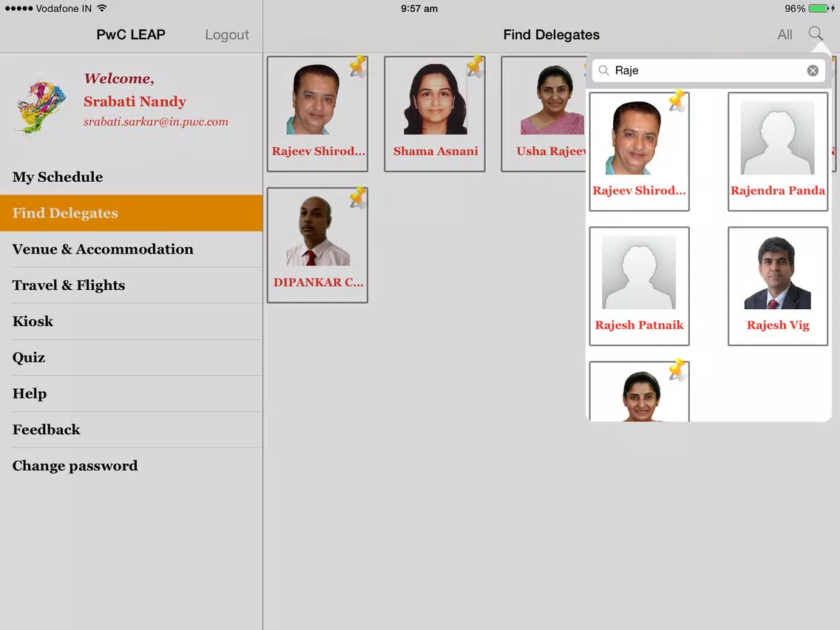
Task: Open the Kiosk menu item
Action: tap(132, 322)
